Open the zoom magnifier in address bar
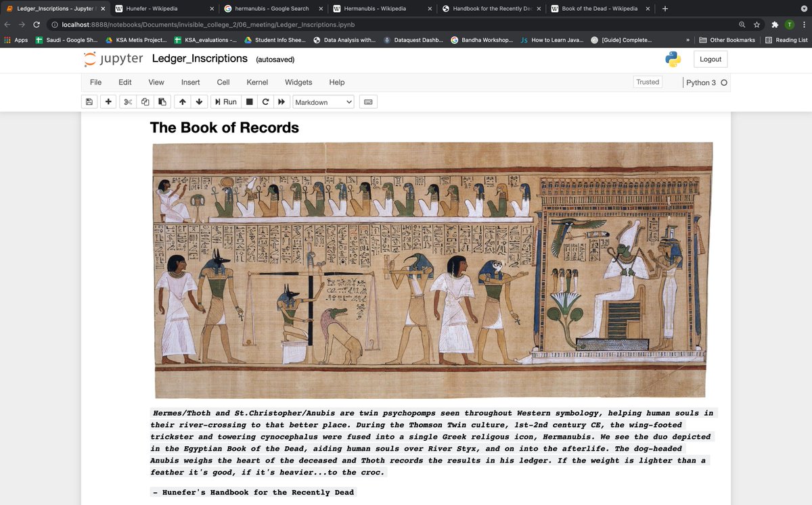 point(742,24)
